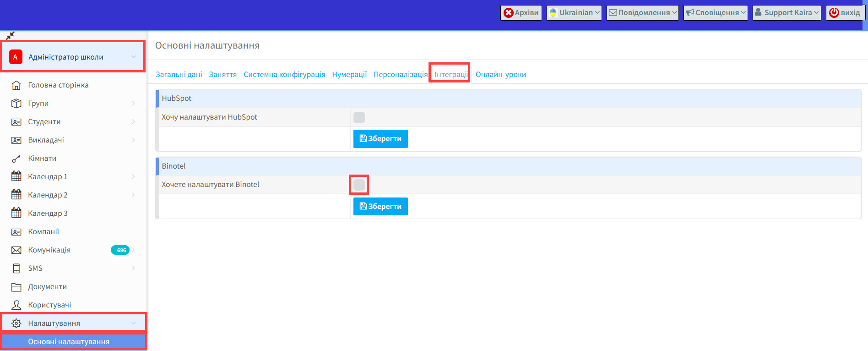Enable the Binotel setup checkbox
Image resolution: width=868 pixels, height=351 pixels.
coord(359,185)
